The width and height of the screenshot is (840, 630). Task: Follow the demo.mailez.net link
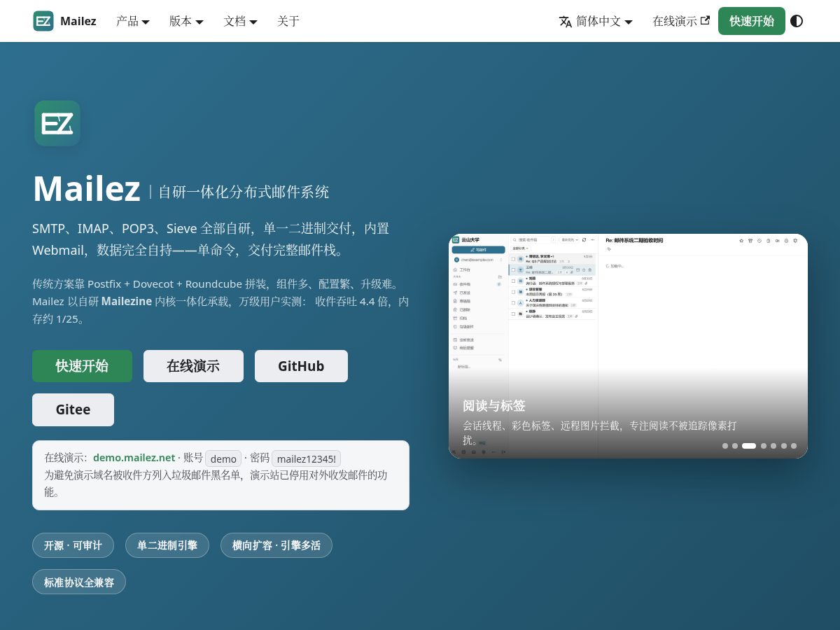[x=134, y=458]
